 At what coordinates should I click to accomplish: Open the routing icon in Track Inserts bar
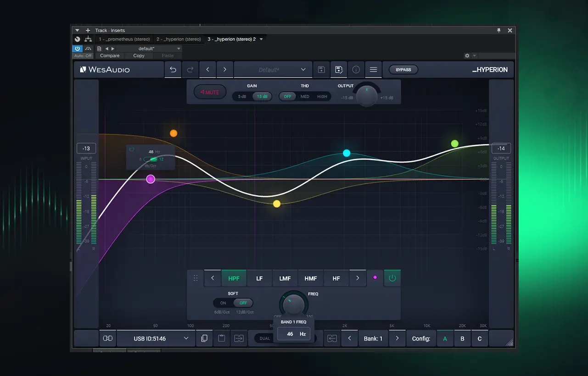[x=88, y=39]
